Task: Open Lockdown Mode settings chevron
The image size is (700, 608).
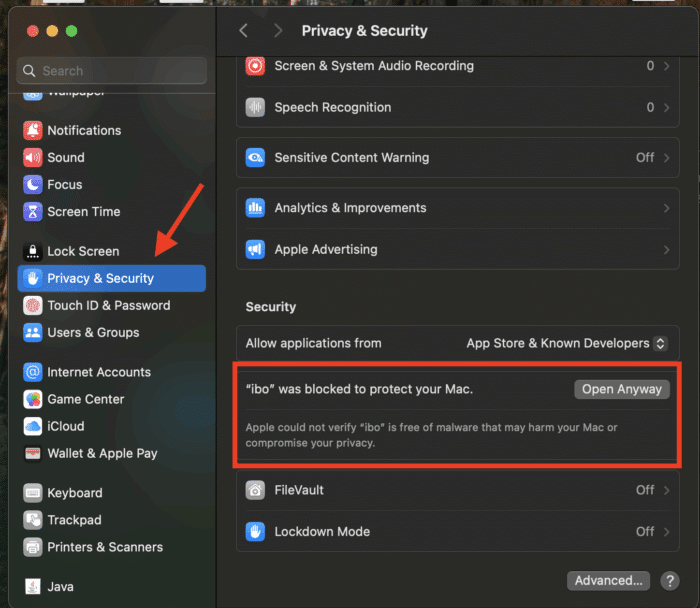Action: 667,532
